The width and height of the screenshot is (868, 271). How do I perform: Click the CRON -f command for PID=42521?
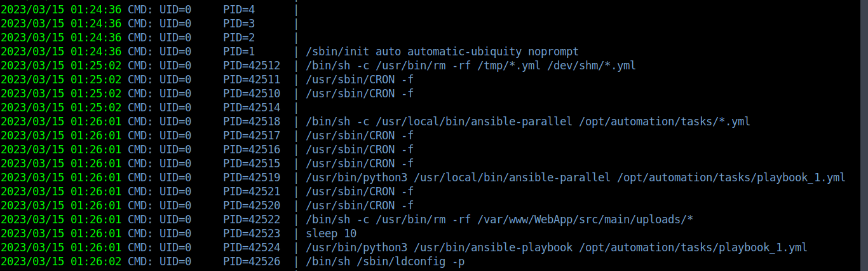point(360,191)
